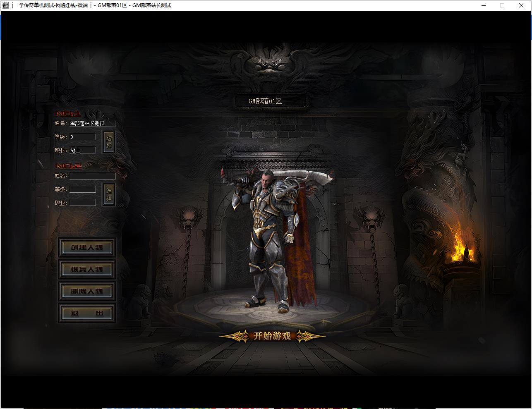Select the NO.2 slot with its 选择 button
532x409 pixels.
click(x=109, y=194)
